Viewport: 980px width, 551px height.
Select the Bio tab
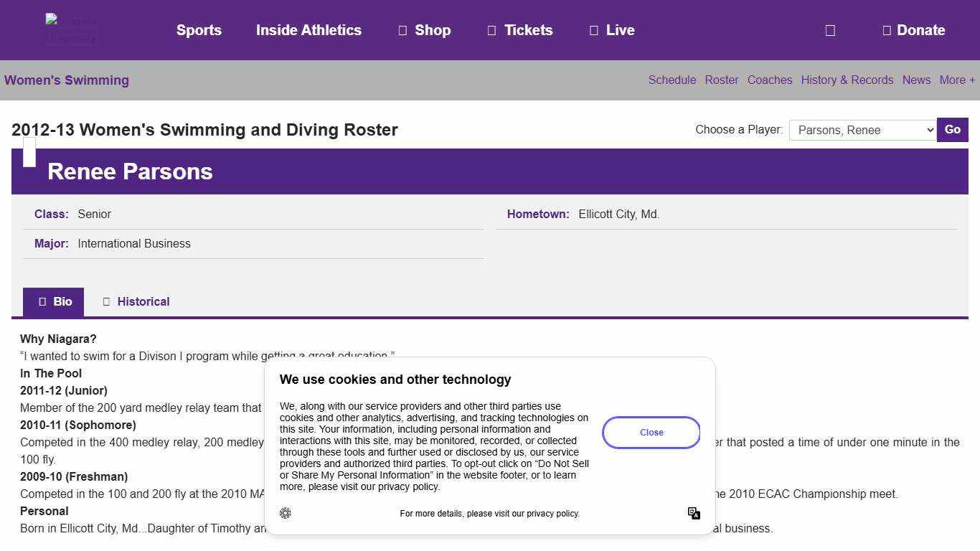(54, 302)
